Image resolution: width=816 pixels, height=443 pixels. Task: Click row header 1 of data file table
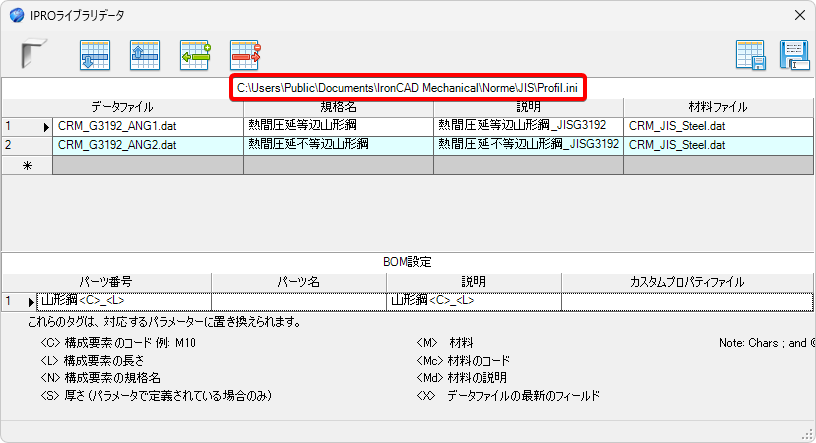[27, 126]
